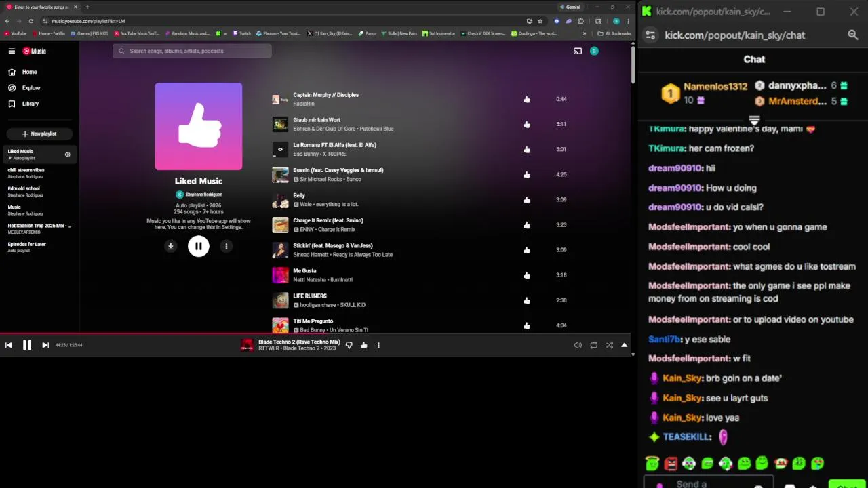Open a new Chrome tab

tap(87, 7)
